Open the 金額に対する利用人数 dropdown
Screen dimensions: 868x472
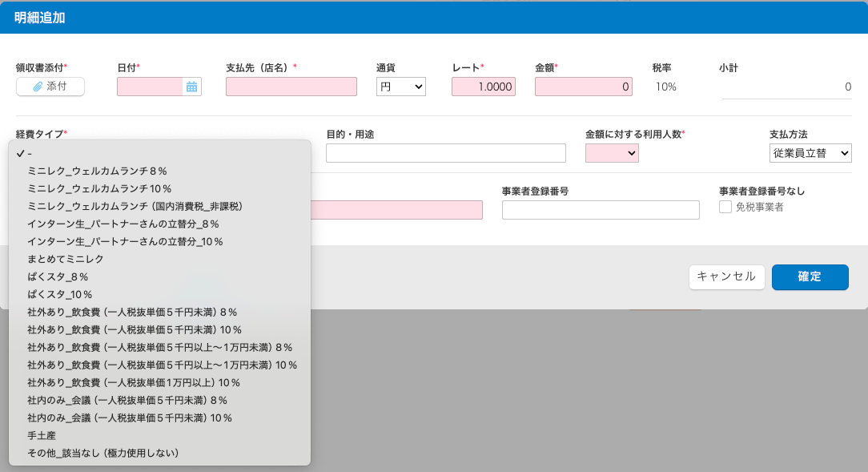[x=612, y=153]
